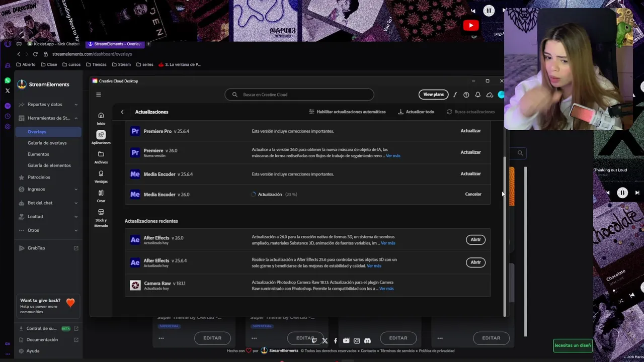Open Elementos in the StreamElements sidebar

pyautogui.click(x=38, y=154)
